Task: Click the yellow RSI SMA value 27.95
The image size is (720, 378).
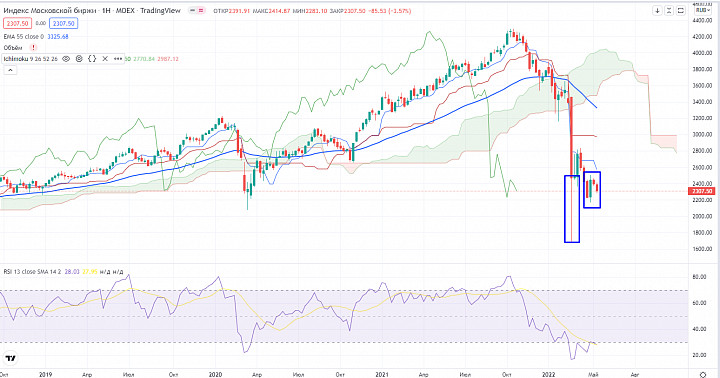Action: tap(89, 272)
